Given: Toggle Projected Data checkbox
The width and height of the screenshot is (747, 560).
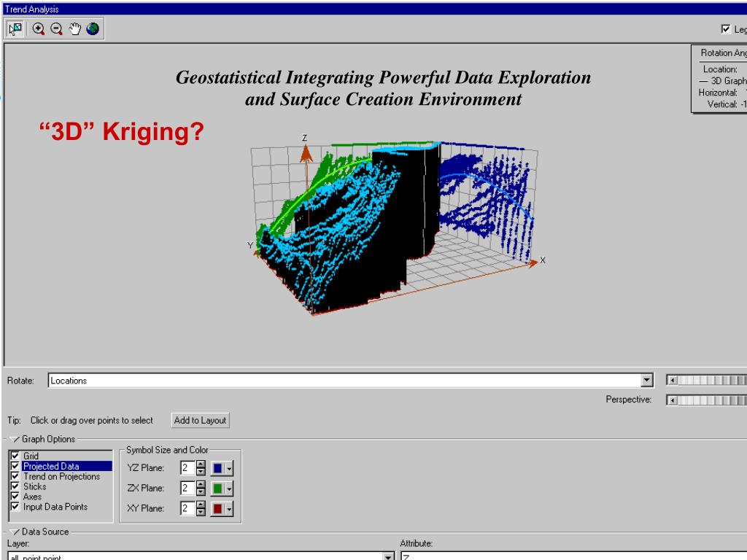Looking at the screenshot, I should point(15,466).
